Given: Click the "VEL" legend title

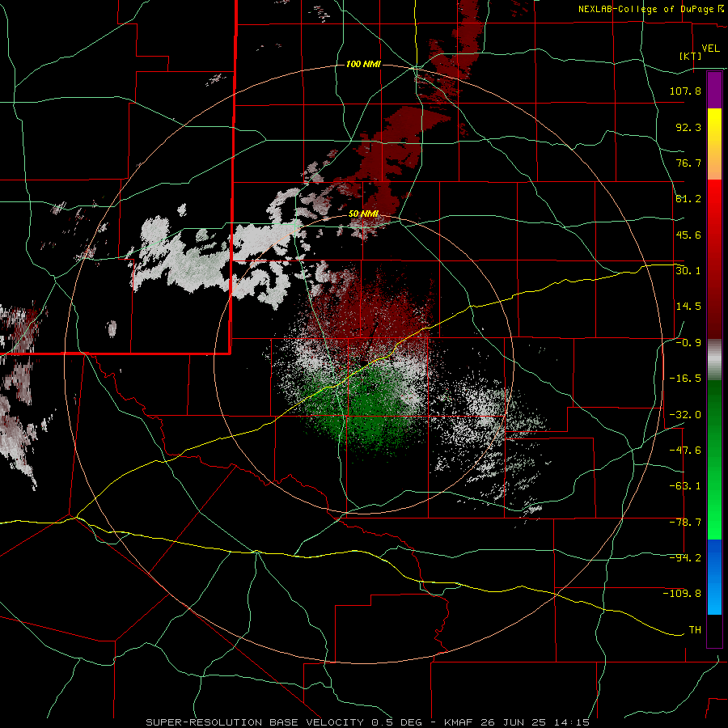Looking at the screenshot, I should tap(710, 49).
